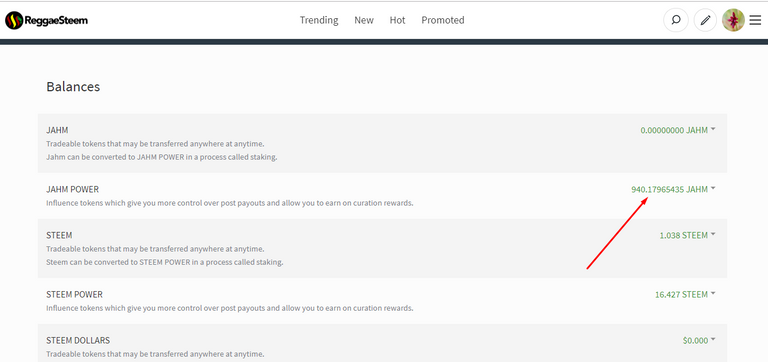Open the hamburger menu icon

[755, 20]
